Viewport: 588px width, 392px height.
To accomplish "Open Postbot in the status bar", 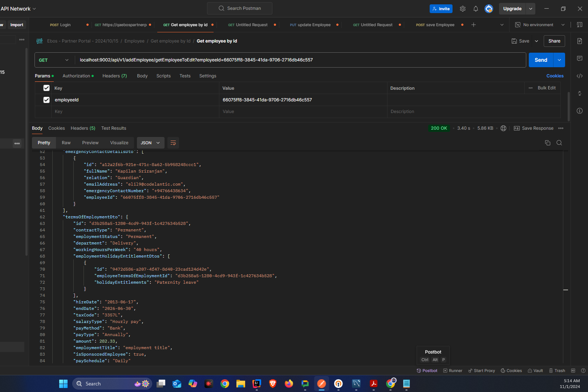I will [x=427, y=371].
